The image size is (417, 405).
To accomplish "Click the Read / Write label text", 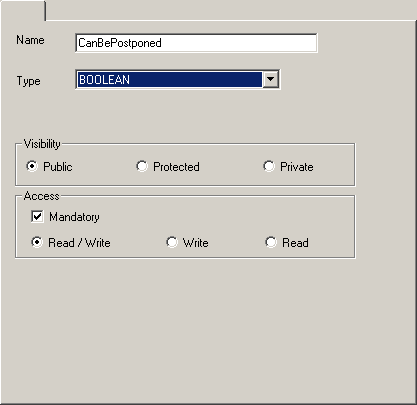I will 79,243.
